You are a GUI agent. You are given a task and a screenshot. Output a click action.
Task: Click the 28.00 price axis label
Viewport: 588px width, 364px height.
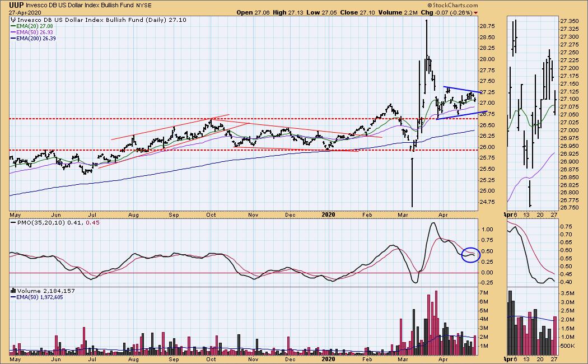(x=487, y=59)
